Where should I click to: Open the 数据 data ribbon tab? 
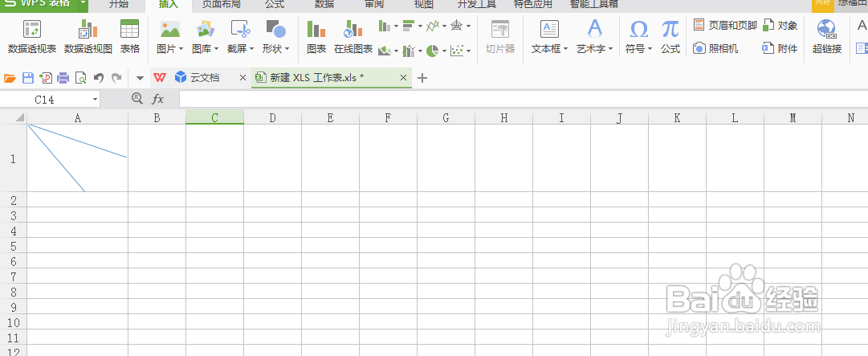click(x=324, y=5)
